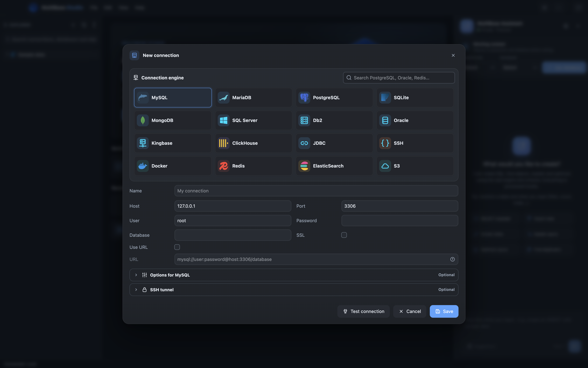Screen dimensions: 588x368
Task: Focus the Database input field
Action: point(233,235)
